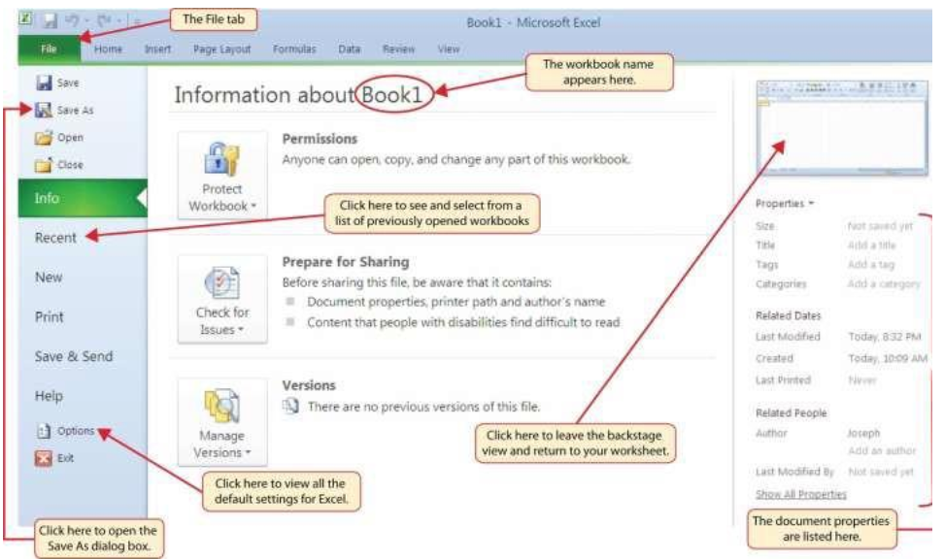Click the Size value 'Not saved yet'
Image resolution: width=944 pixels, height=560 pixels.
(880, 226)
